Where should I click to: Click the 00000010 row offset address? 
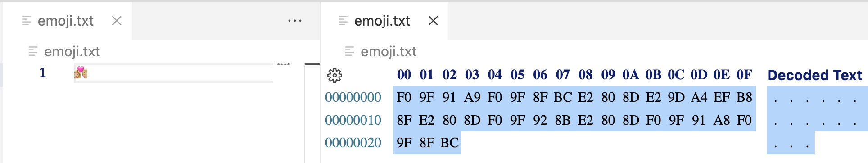353,120
